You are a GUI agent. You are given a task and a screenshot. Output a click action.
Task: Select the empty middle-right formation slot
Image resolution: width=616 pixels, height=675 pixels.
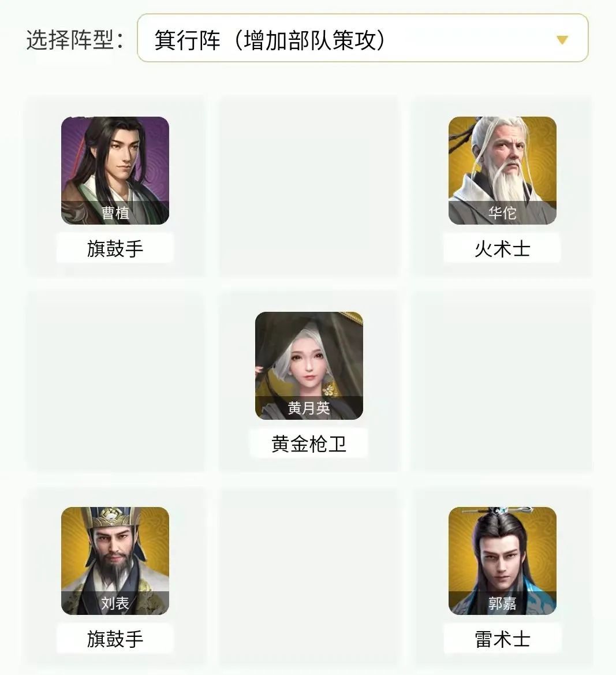click(x=502, y=381)
